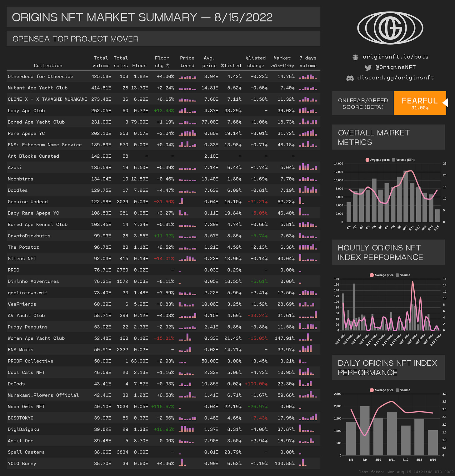
Task: Click Women Ape Yacht Club volatility 147.91%
Action: pyautogui.click(x=285, y=338)
